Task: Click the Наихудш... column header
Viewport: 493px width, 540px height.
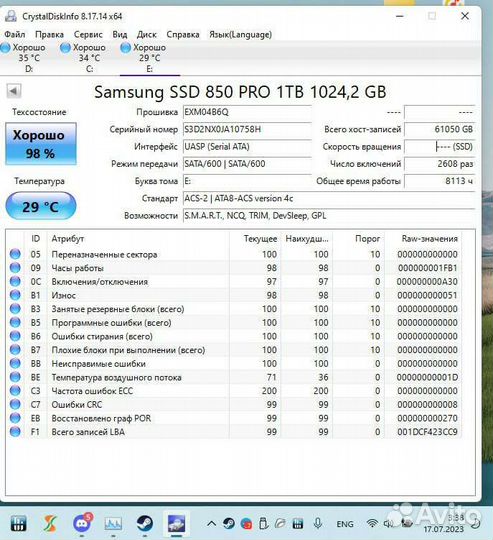Action: (x=307, y=239)
